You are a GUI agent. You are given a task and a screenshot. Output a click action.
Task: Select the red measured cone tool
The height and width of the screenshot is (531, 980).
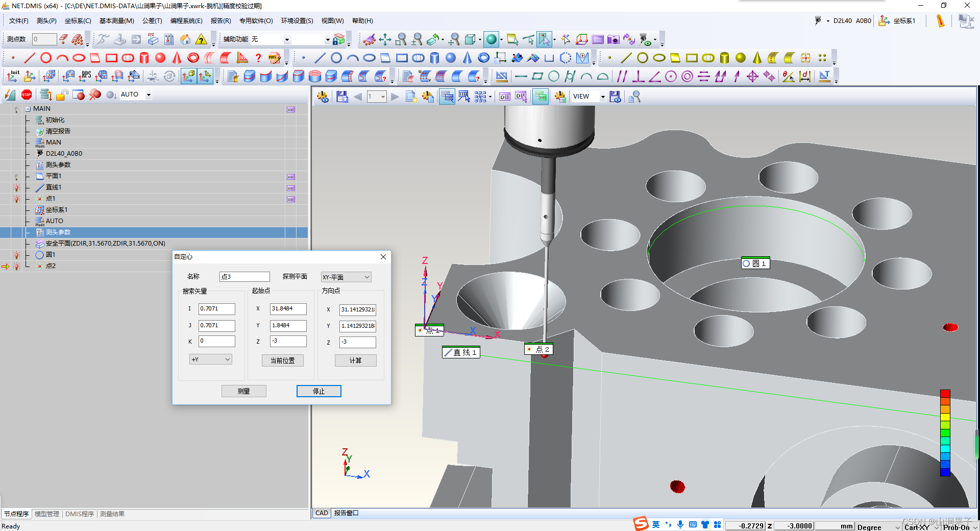(177, 58)
